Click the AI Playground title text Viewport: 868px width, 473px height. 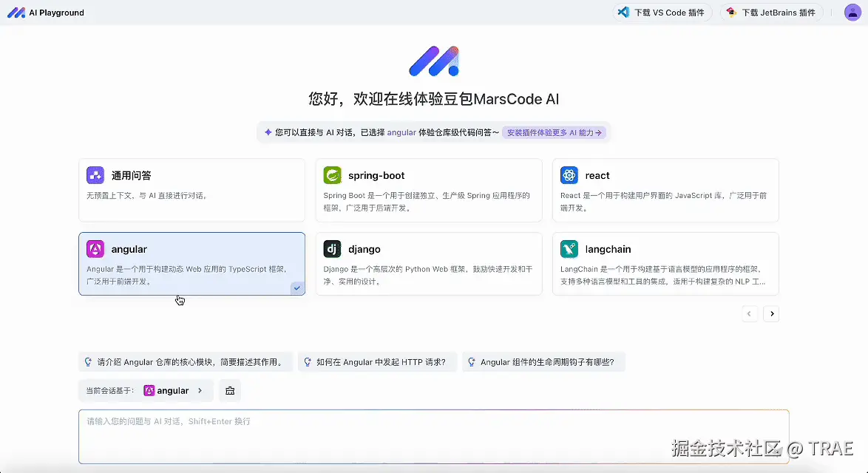(56, 12)
